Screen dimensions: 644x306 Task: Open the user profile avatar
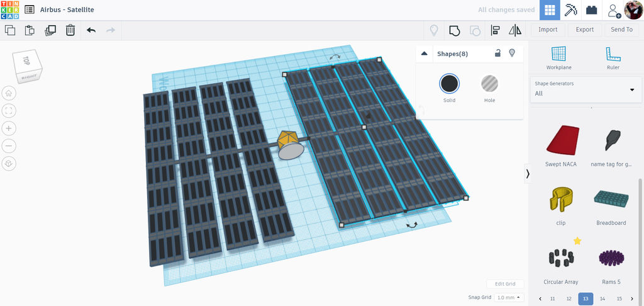pos(633,10)
